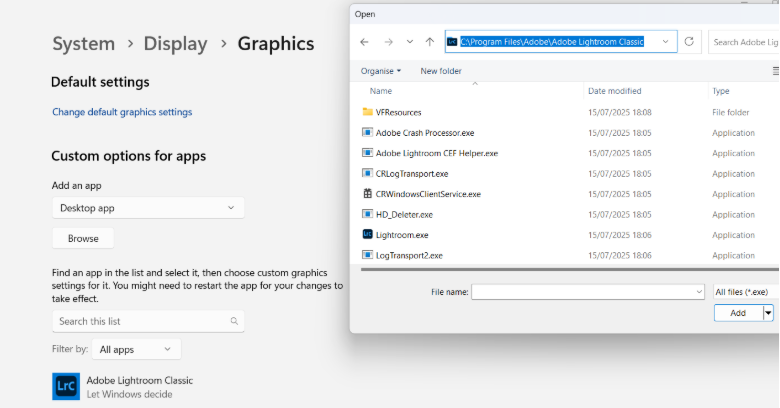Click the Adobe Lightroom Classic LrC app icon
780x408 pixels.
click(x=66, y=387)
